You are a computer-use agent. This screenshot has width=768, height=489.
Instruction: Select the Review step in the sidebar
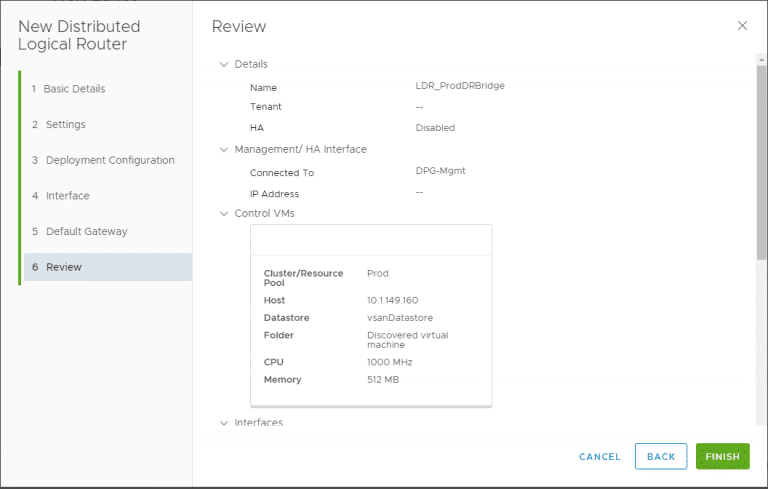63,267
